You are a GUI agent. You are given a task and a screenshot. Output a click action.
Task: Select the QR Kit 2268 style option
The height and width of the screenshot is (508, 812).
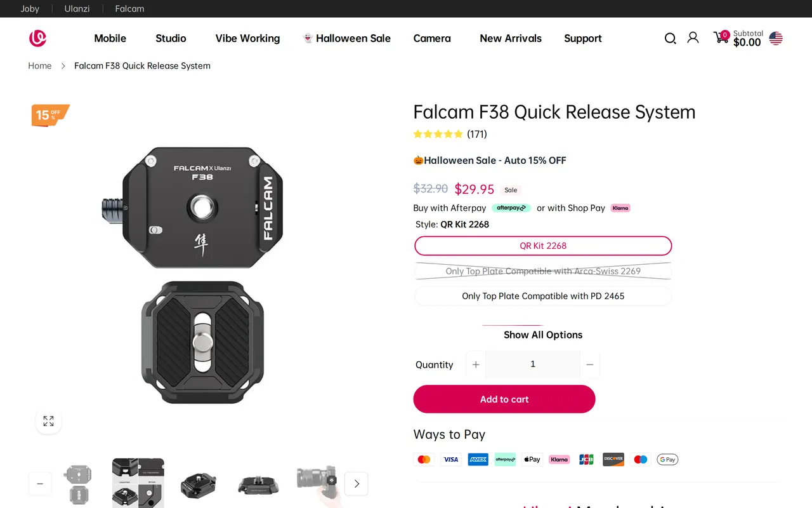[x=543, y=246]
